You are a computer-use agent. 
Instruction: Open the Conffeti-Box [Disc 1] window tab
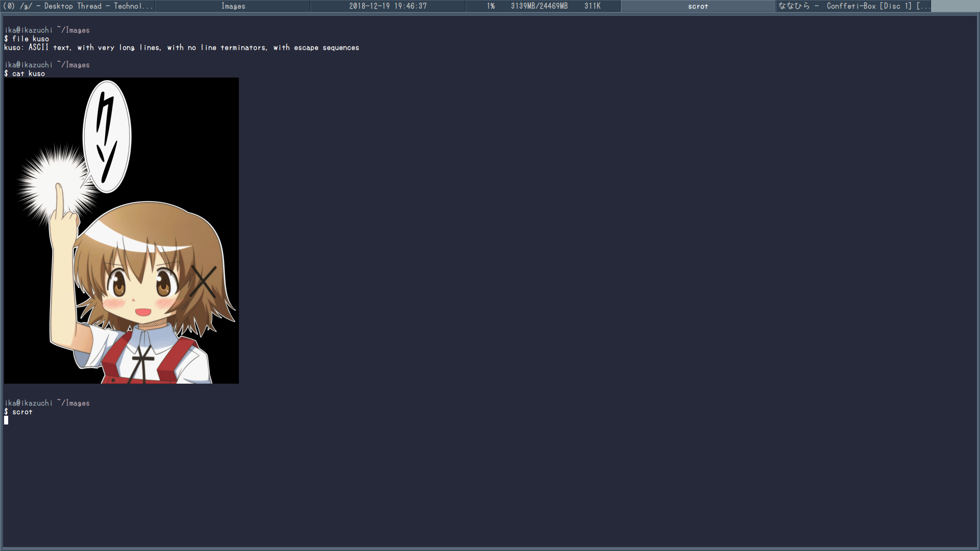(853, 6)
